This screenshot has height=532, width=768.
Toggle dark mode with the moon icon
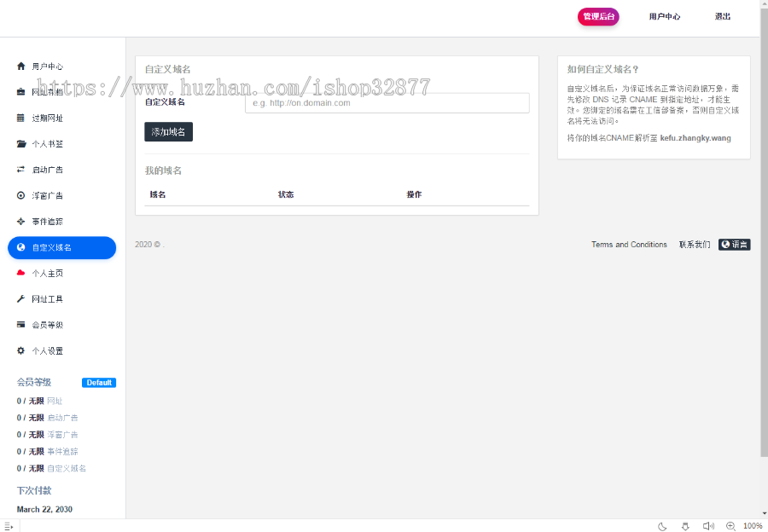click(x=662, y=526)
